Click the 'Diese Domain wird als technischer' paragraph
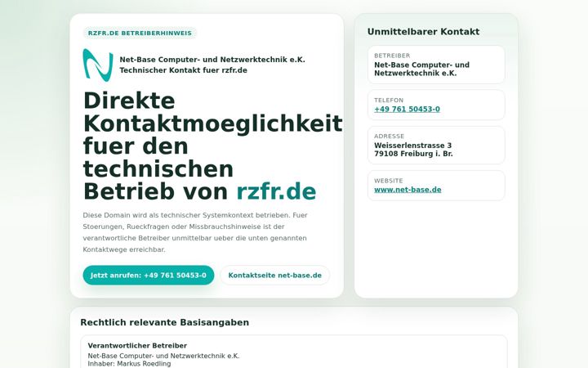This screenshot has width=588, height=368. tap(195, 232)
